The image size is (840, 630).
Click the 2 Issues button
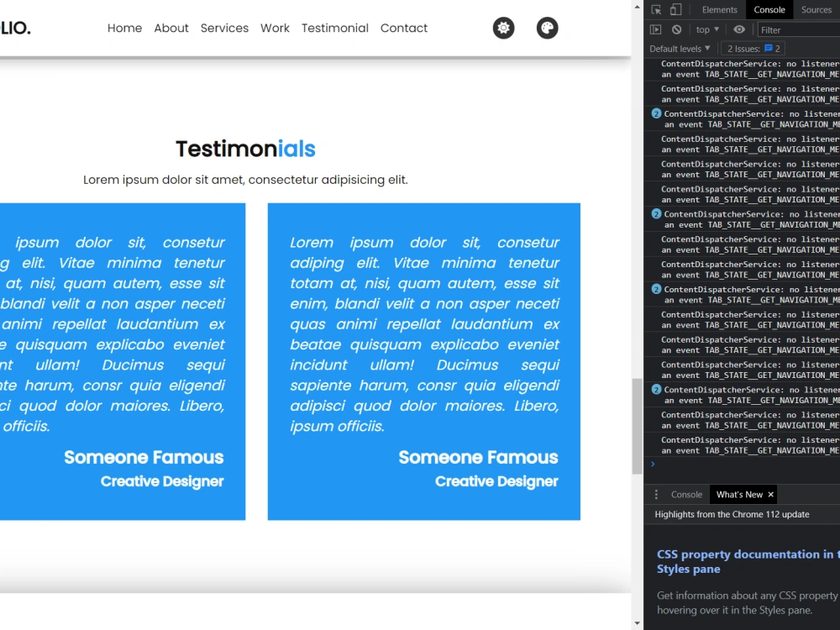753,49
